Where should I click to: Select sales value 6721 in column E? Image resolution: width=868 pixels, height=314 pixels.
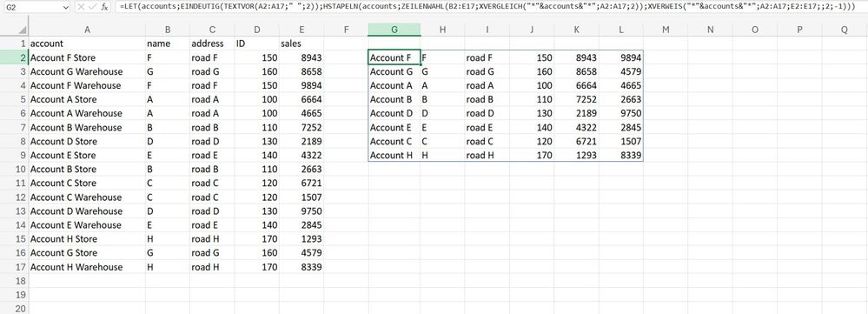tap(301, 183)
